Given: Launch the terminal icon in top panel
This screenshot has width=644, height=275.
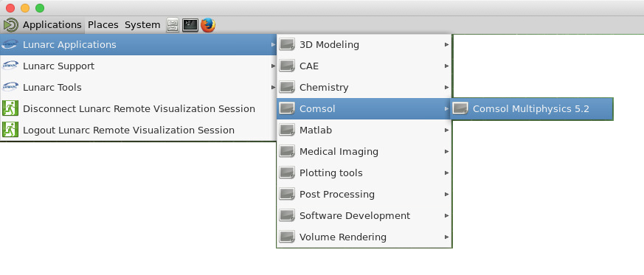Looking at the screenshot, I should 190,25.
